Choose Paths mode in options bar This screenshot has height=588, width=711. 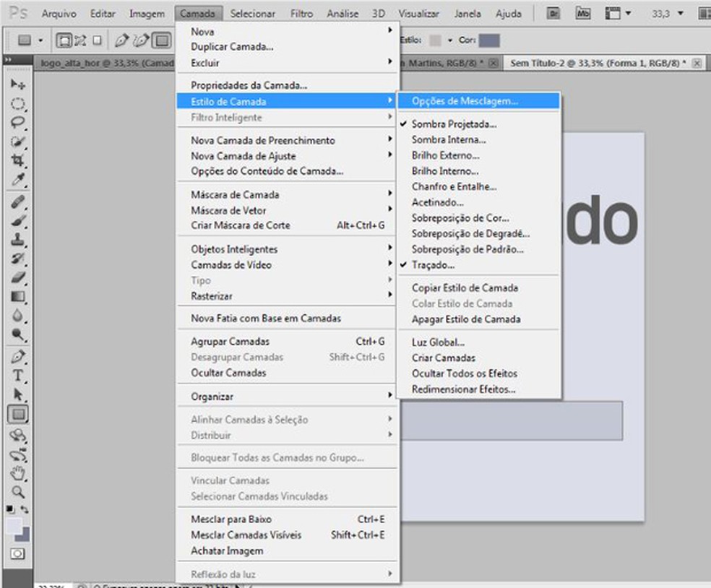click(80, 40)
